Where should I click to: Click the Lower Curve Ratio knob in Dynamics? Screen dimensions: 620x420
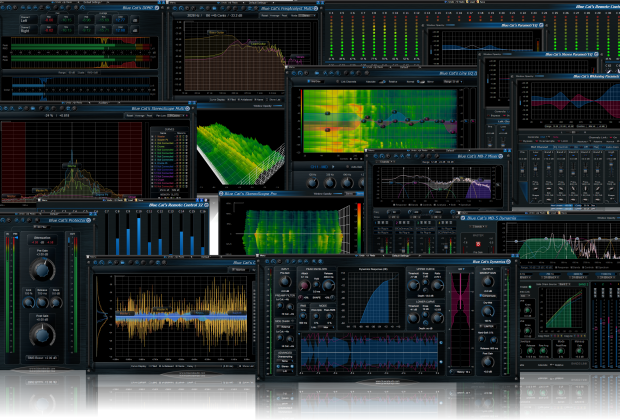click(437, 318)
